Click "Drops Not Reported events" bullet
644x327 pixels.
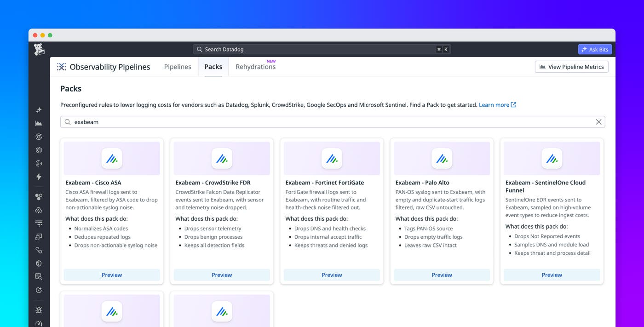point(547,236)
